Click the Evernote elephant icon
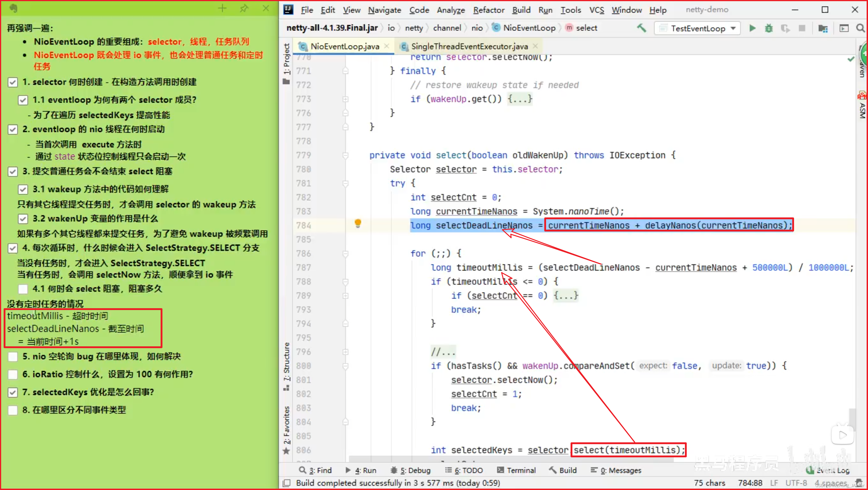 click(13, 8)
